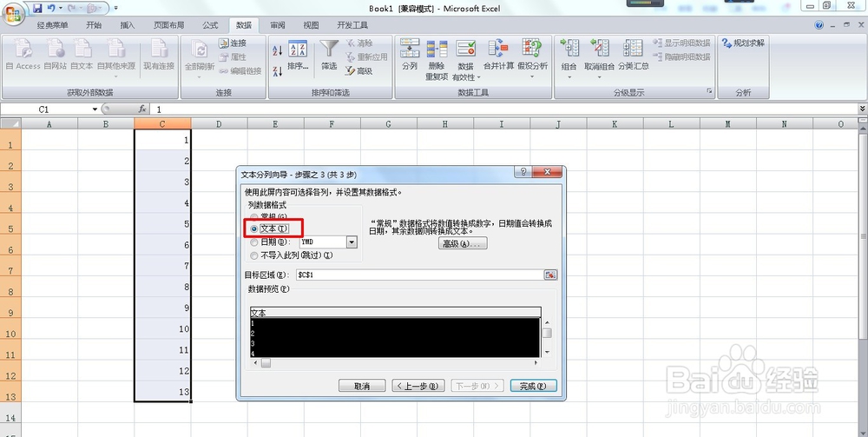Switch to 公式 (Formulas) tab

(x=210, y=25)
